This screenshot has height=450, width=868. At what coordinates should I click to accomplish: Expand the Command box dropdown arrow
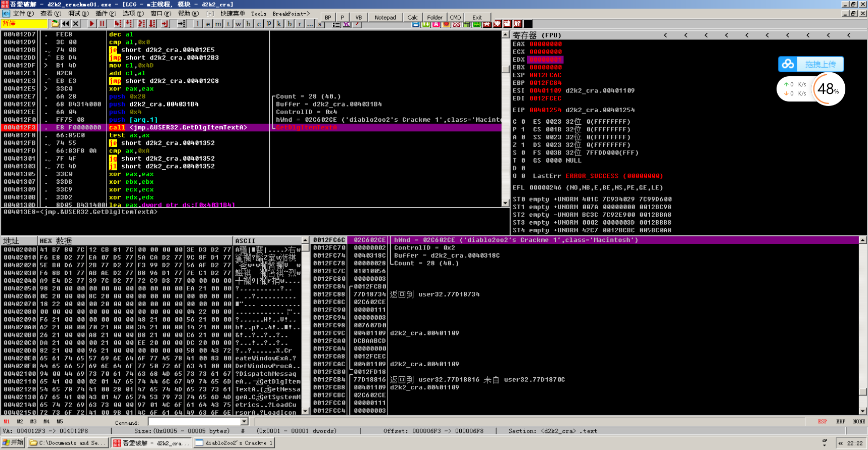pyautogui.click(x=245, y=422)
